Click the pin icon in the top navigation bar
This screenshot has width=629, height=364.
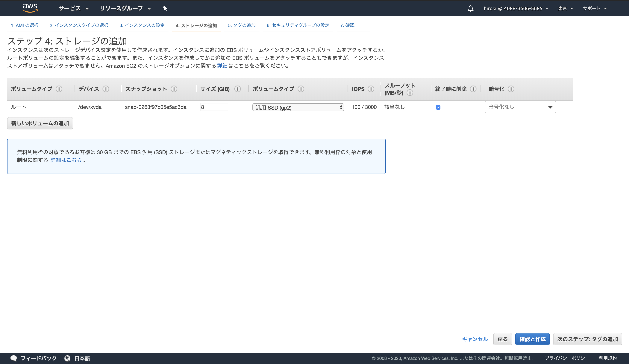point(165,8)
